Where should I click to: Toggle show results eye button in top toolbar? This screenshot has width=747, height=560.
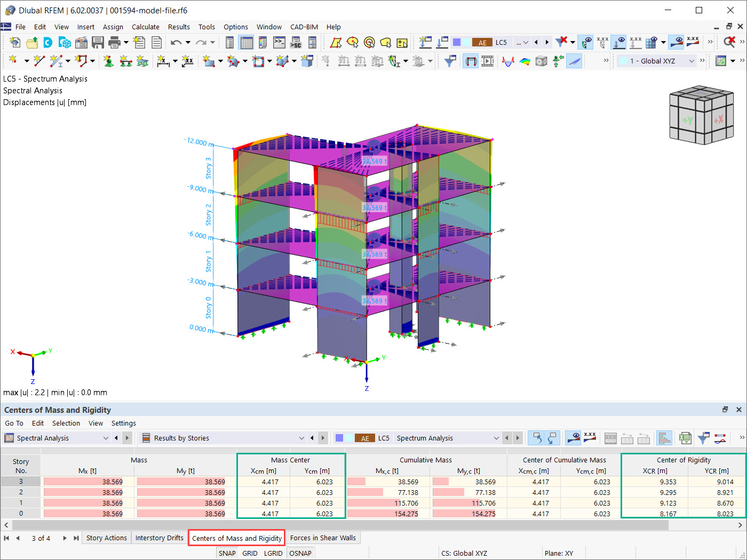point(677,42)
